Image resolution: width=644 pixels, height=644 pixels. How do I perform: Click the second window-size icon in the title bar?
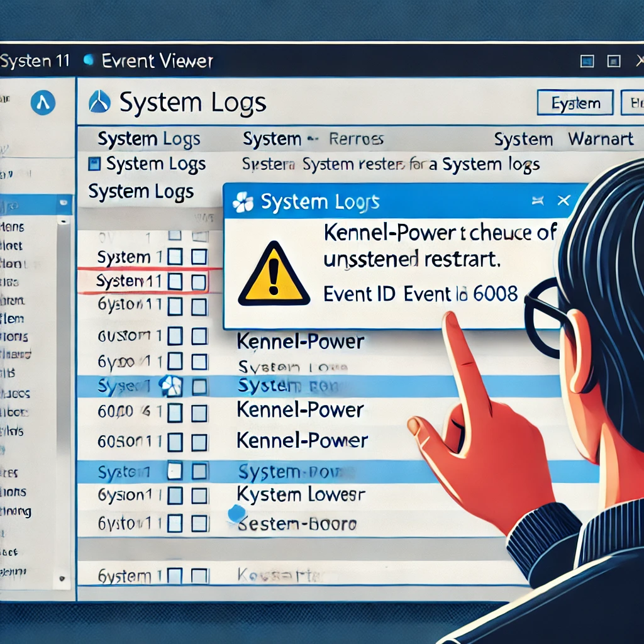click(614, 61)
